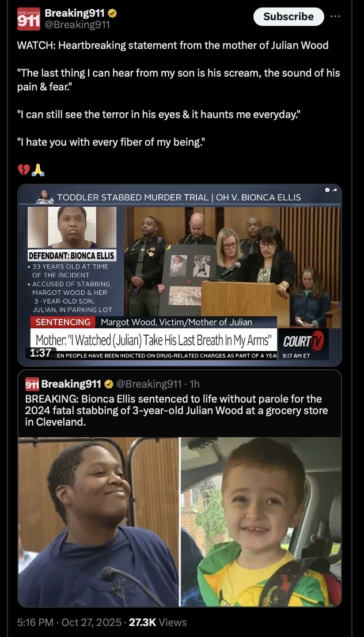Image resolution: width=364 pixels, height=637 pixels.
Task: Open the 5:16 PM Oct 27, 2025 timestamp
Action: [69, 623]
